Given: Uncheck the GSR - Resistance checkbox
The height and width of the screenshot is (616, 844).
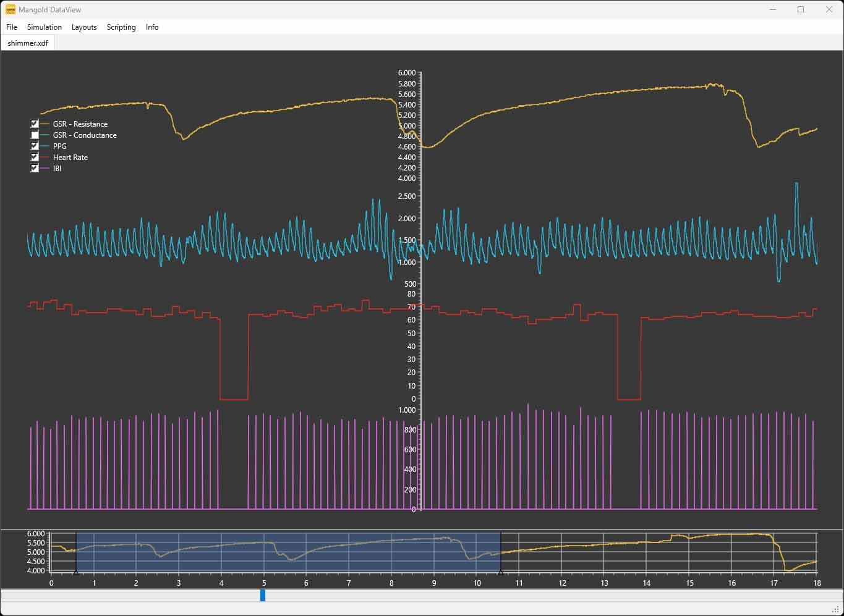Looking at the screenshot, I should 35,124.
